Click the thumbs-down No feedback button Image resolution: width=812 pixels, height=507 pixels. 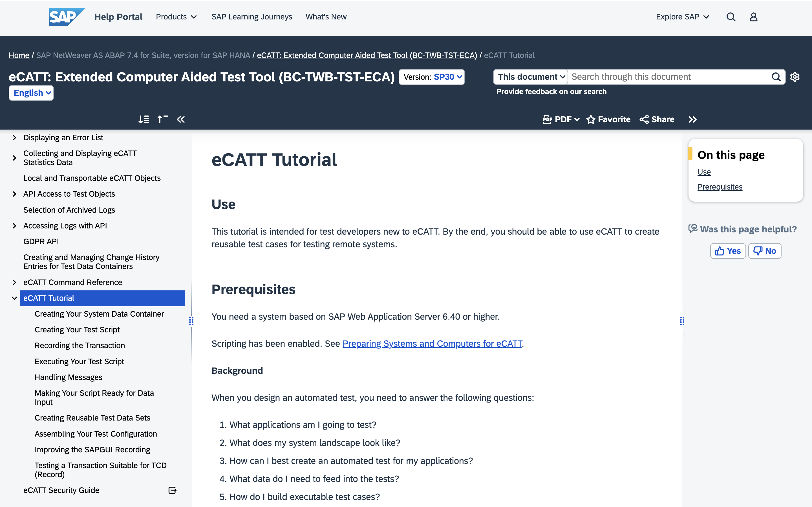click(x=764, y=251)
